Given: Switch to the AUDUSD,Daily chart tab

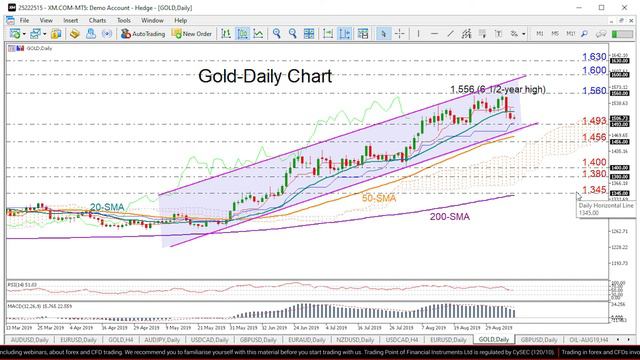Looking at the screenshot, I should coord(29,340).
